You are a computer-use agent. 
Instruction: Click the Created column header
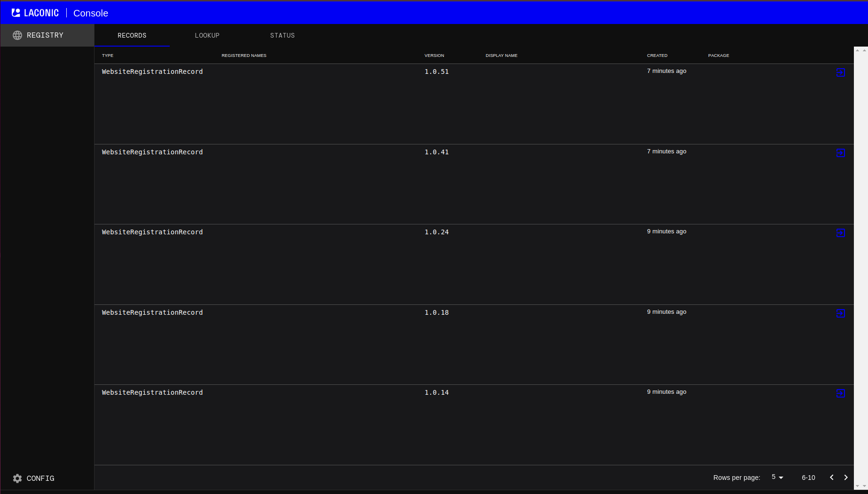tap(657, 56)
